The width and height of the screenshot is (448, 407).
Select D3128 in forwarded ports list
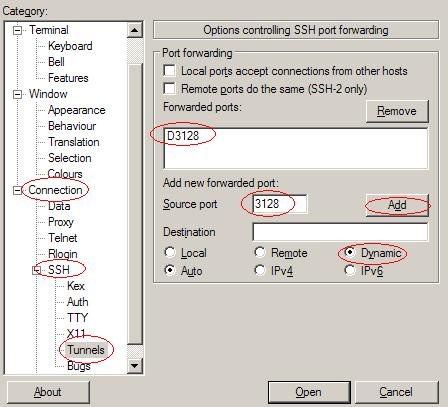coord(183,136)
